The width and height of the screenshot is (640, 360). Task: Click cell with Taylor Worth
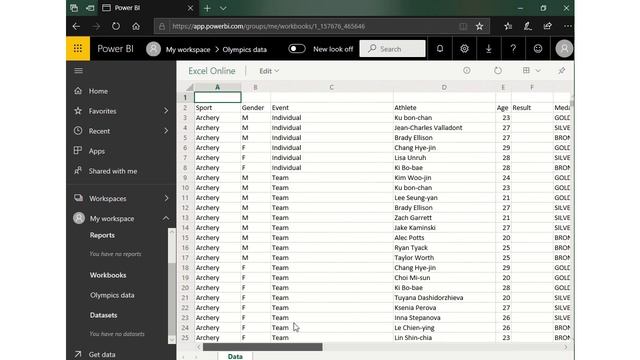[x=444, y=258]
